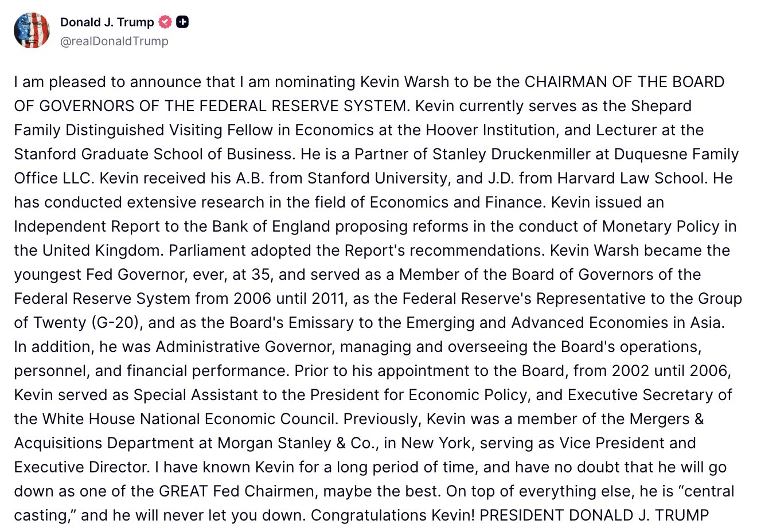Click the red verified checkmark badge
Viewport: 757px width, 532px height.
(x=165, y=22)
